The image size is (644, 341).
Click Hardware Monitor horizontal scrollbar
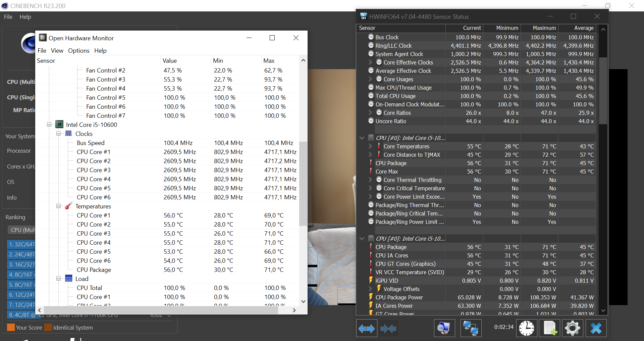161,310
